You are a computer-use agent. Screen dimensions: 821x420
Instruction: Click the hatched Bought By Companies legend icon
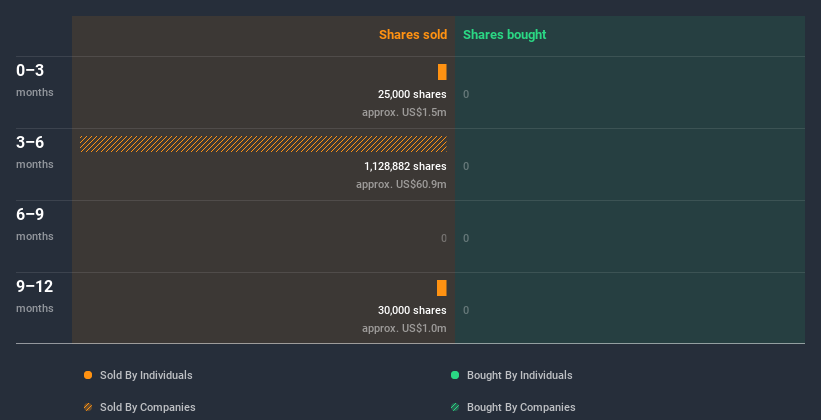coord(455,407)
